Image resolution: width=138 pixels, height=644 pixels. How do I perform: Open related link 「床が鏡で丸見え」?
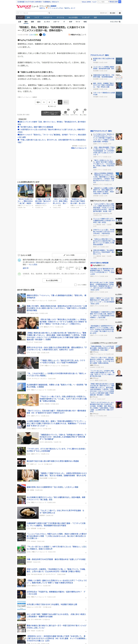35,127
